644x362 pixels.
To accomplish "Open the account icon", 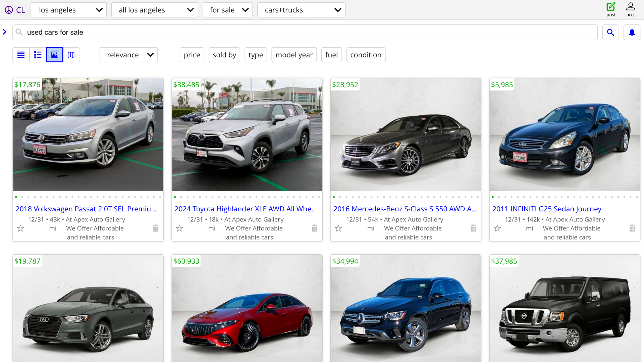I will point(630,9).
